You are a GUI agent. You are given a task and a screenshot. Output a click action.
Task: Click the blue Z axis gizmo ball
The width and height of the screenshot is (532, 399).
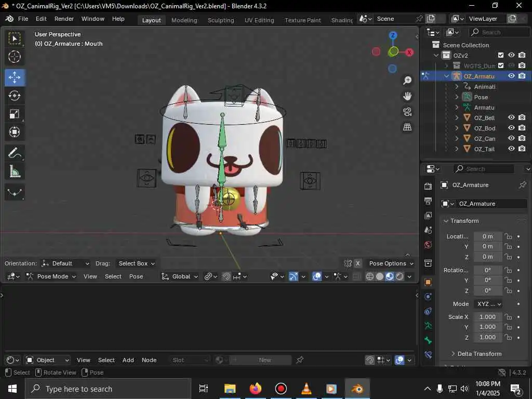[x=393, y=35]
